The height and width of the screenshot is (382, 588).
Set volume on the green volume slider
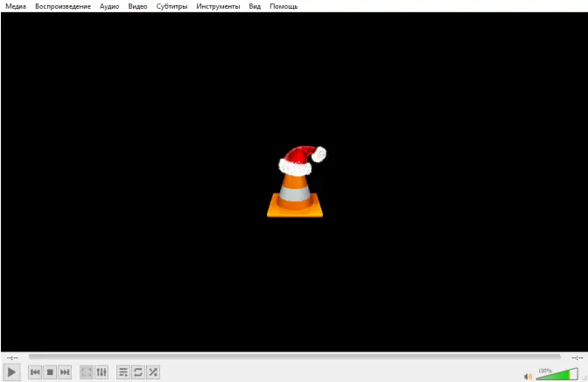click(x=557, y=374)
